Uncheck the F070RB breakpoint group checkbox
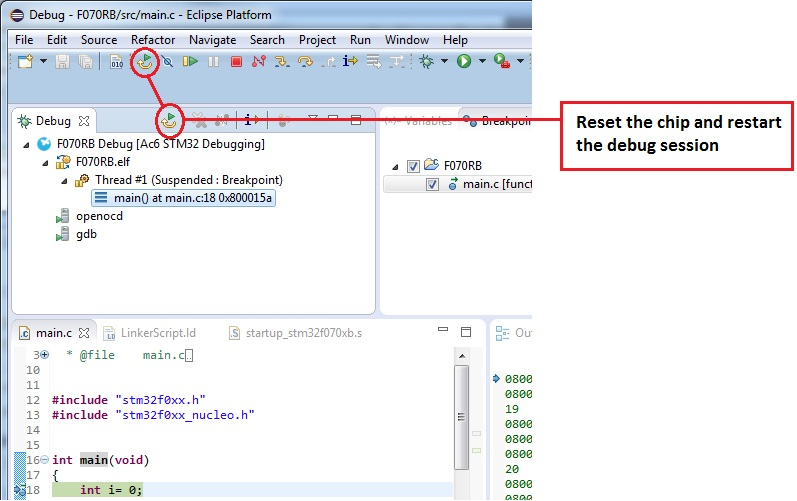This screenshot has height=501, width=797. [413, 166]
